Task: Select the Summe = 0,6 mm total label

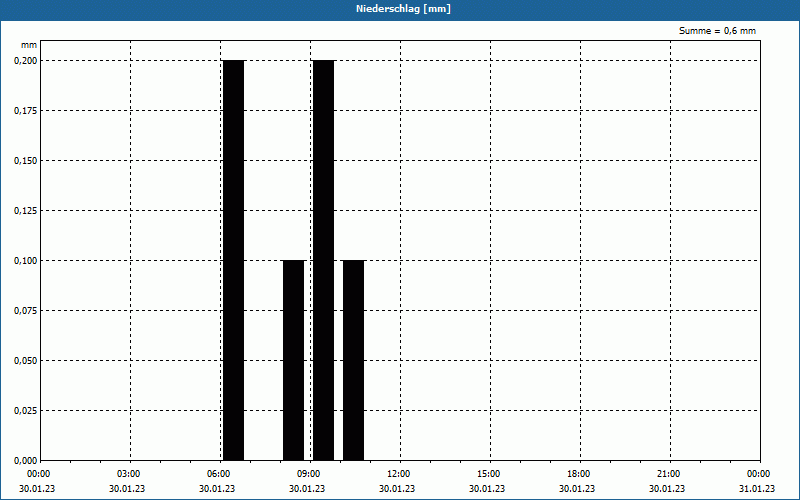Action: (717, 31)
